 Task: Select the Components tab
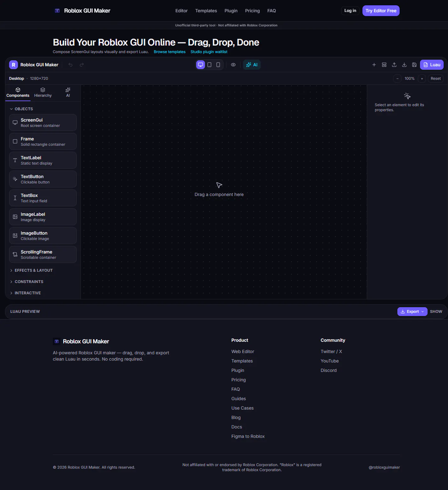[18, 93]
